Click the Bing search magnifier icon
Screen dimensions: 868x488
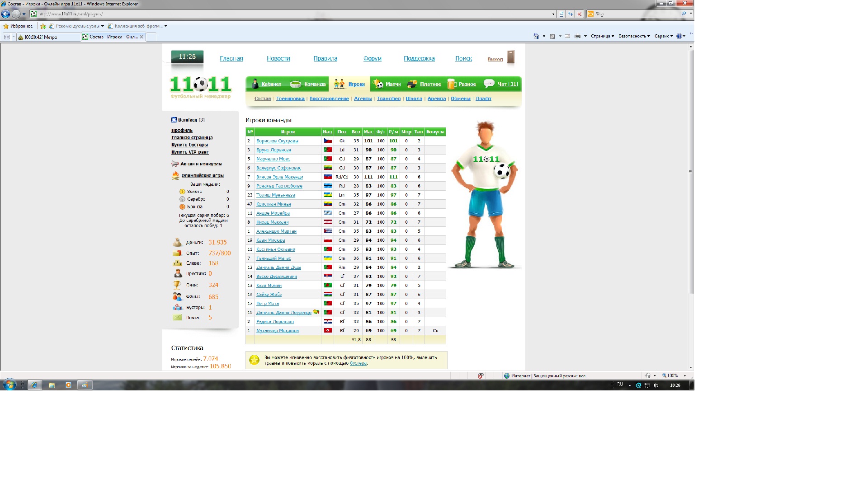[684, 14]
